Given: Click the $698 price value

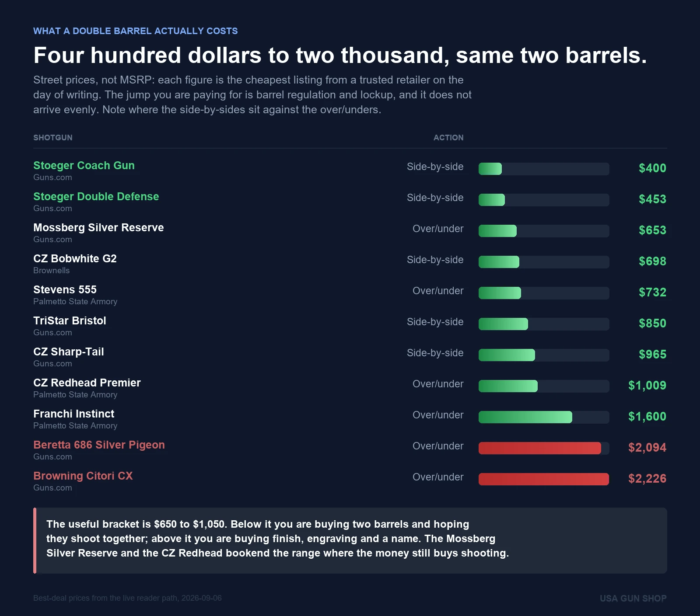Looking at the screenshot, I should tap(652, 261).
